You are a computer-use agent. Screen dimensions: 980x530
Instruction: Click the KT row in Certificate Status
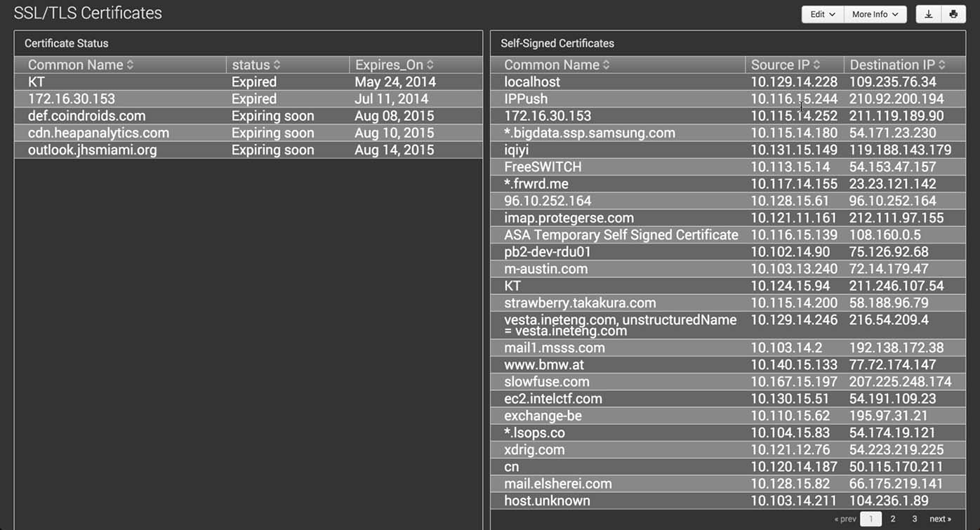tap(249, 82)
